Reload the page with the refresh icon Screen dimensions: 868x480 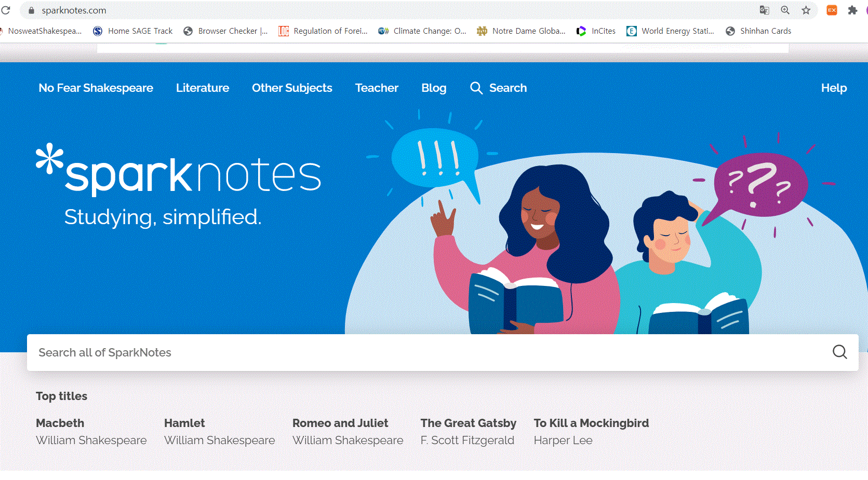pyautogui.click(x=5, y=10)
